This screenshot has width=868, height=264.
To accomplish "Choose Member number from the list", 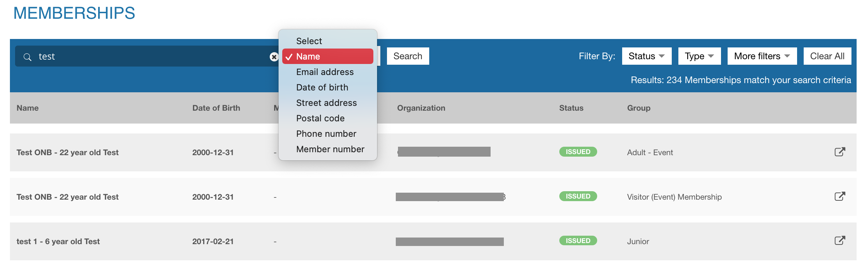I will (330, 149).
